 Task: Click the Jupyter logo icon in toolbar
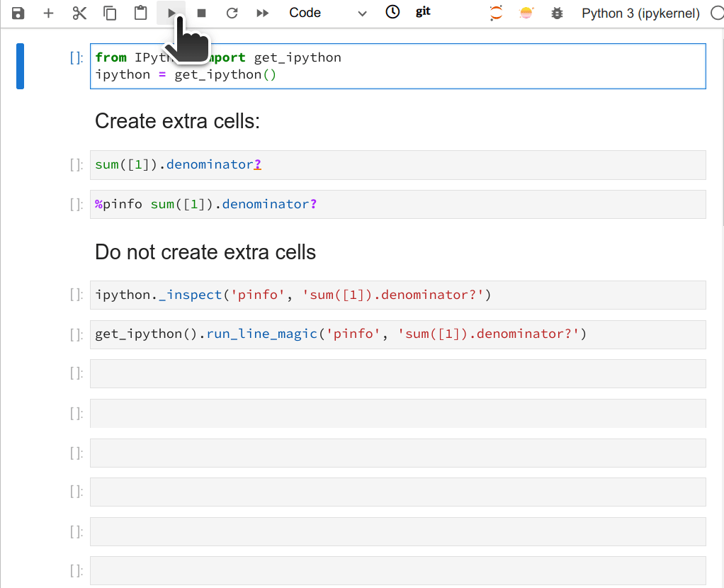tap(496, 13)
